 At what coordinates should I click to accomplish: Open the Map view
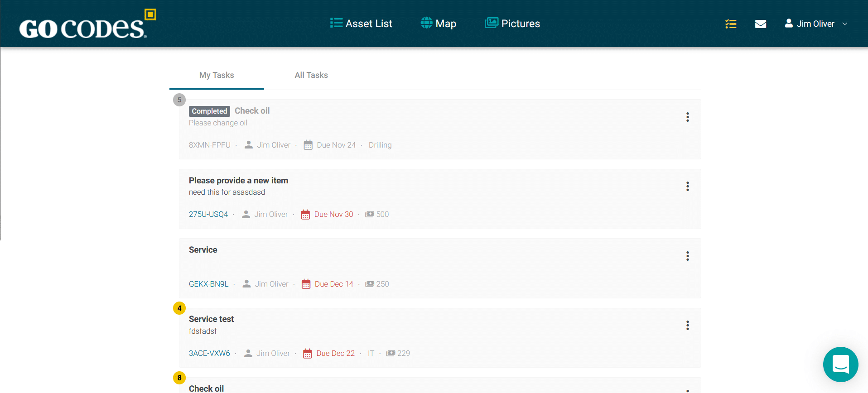coord(438,24)
